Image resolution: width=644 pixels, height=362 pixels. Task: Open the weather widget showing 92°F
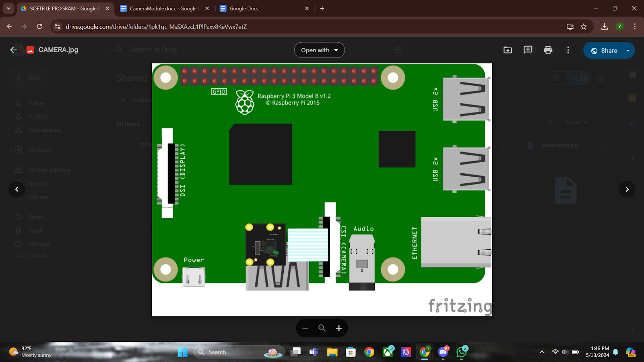click(x=31, y=352)
